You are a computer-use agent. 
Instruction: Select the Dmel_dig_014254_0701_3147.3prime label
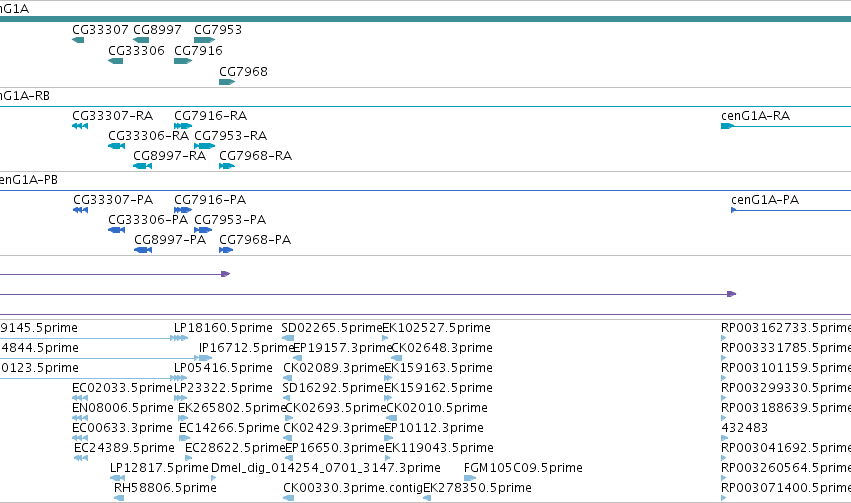point(326,468)
